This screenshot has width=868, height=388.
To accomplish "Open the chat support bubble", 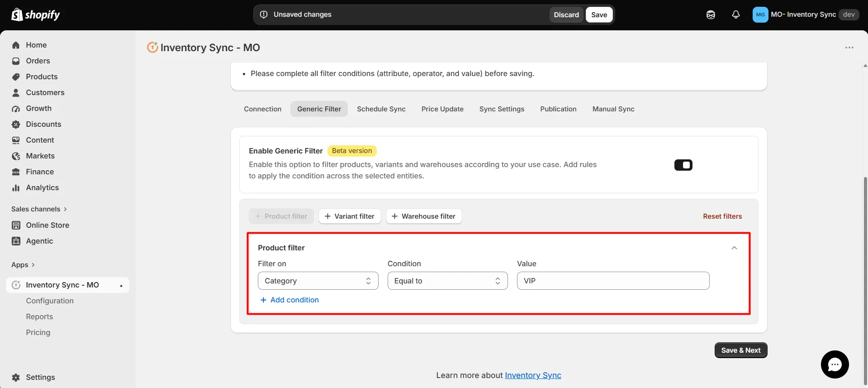I will pos(835,364).
